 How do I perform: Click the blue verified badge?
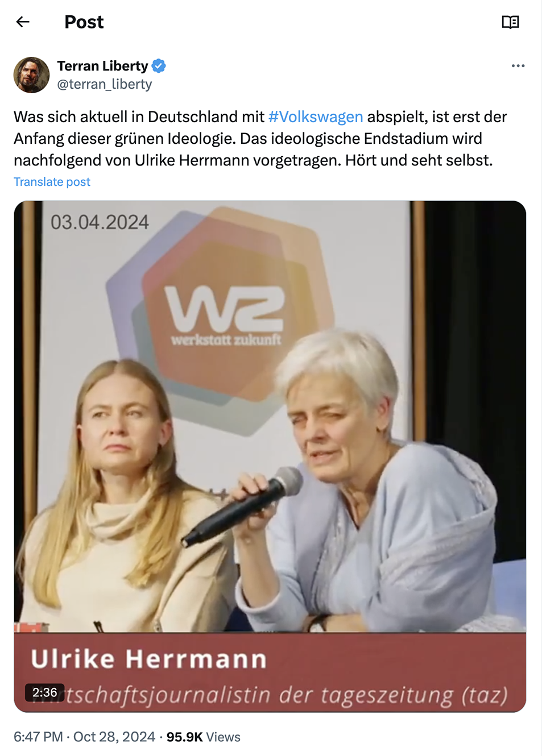159,66
